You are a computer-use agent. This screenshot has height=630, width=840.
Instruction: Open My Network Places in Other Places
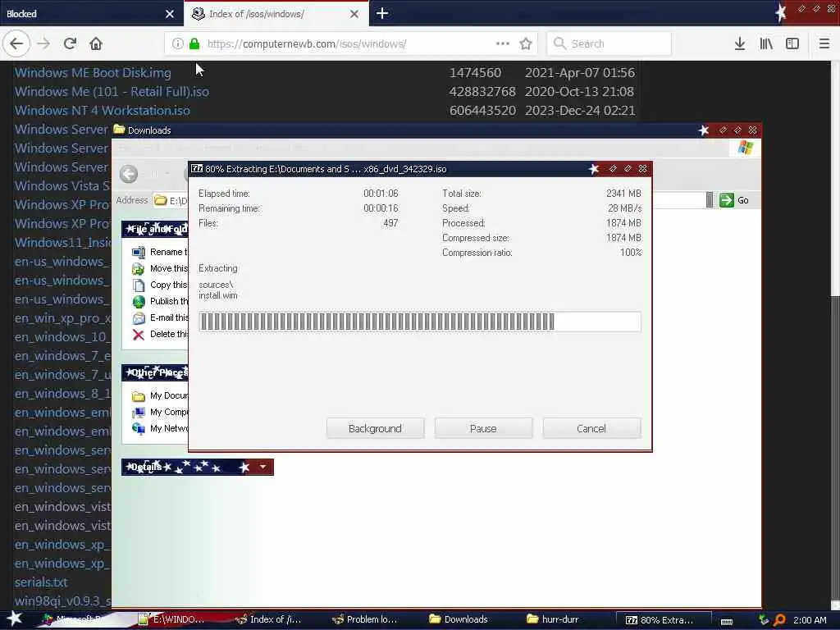point(160,428)
